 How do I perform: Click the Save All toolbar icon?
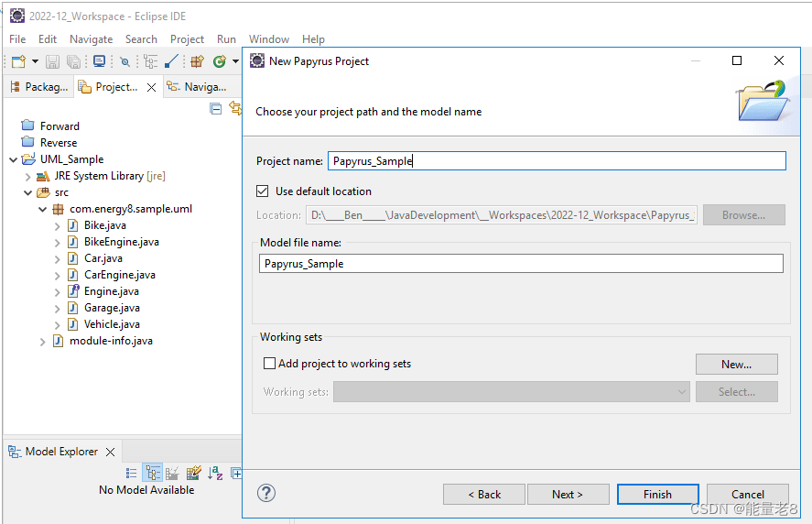click(74, 61)
